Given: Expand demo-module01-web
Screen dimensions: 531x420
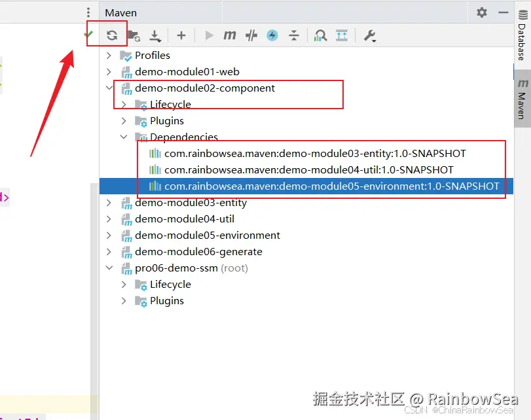Looking at the screenshot, I should point(109,71).
